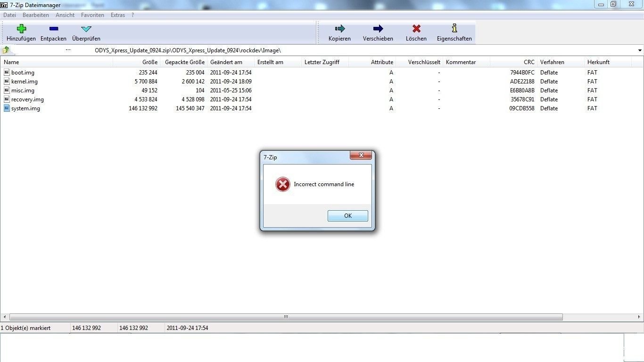Click the Kopieren arrow icon

(339, 29)
